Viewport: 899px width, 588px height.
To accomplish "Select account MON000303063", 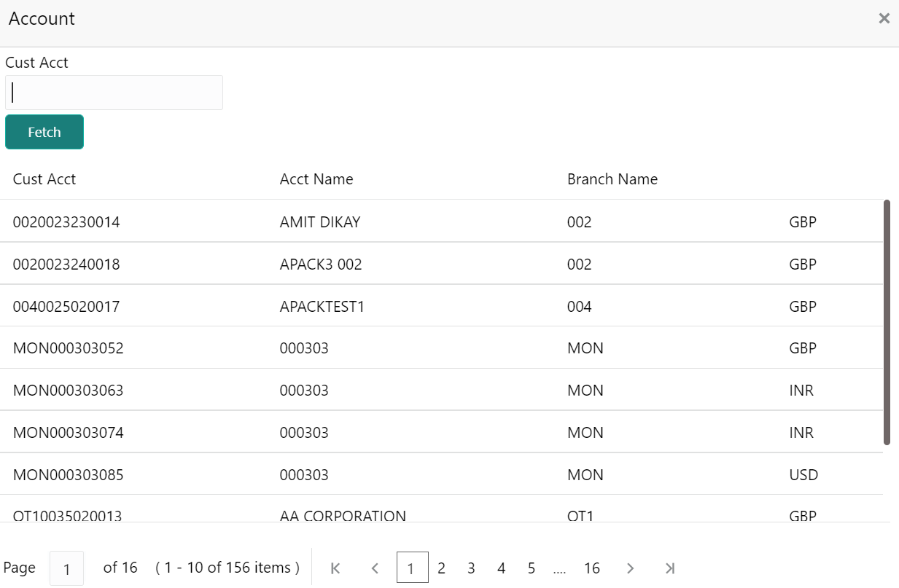I will [69, 391].
